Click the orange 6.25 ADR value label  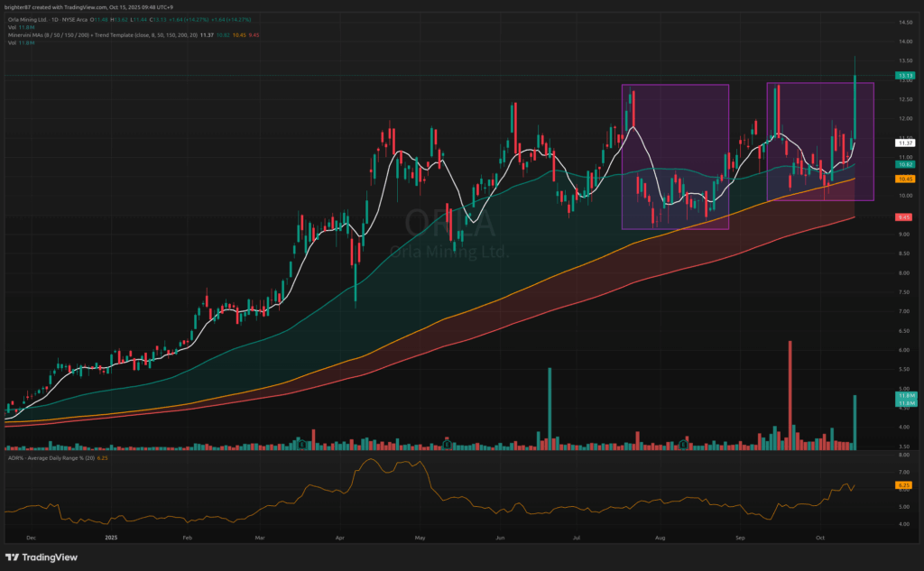pyautogui.click(x=905, y=485)
